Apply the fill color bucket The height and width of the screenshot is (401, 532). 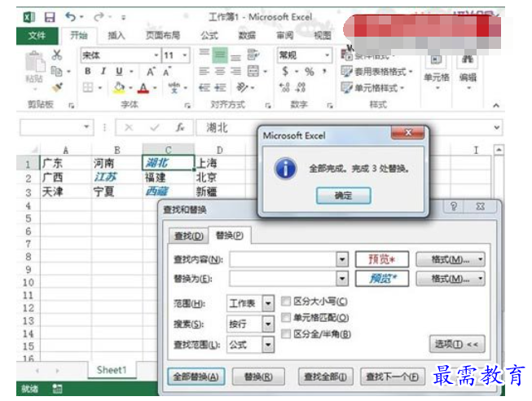coord(119,87)
